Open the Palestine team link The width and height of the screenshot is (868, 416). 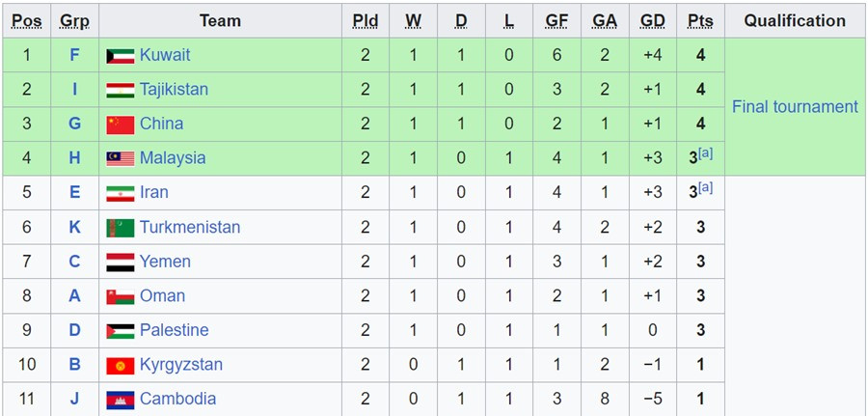[x=174, y=330]
